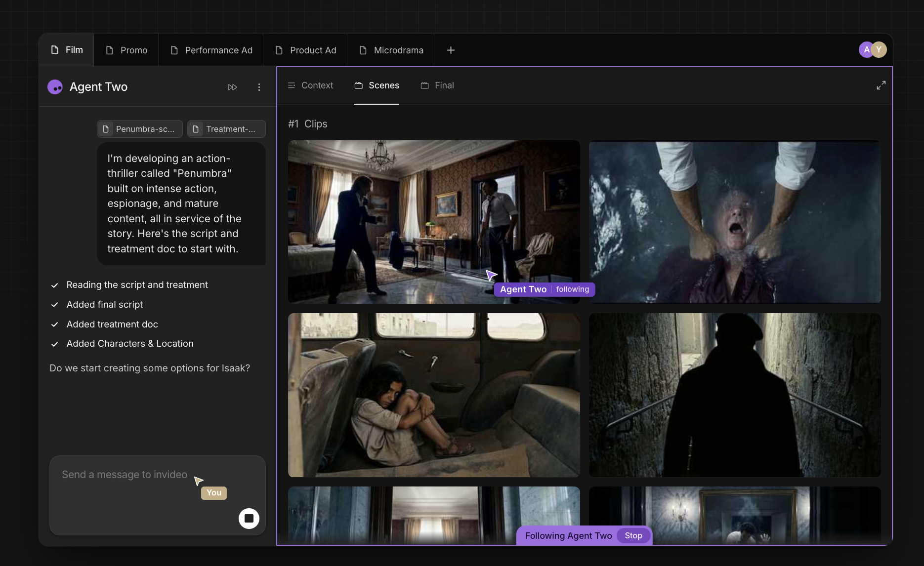Open the Performance Ad tab
The image size is (924, 566).
tap(211, 50)
